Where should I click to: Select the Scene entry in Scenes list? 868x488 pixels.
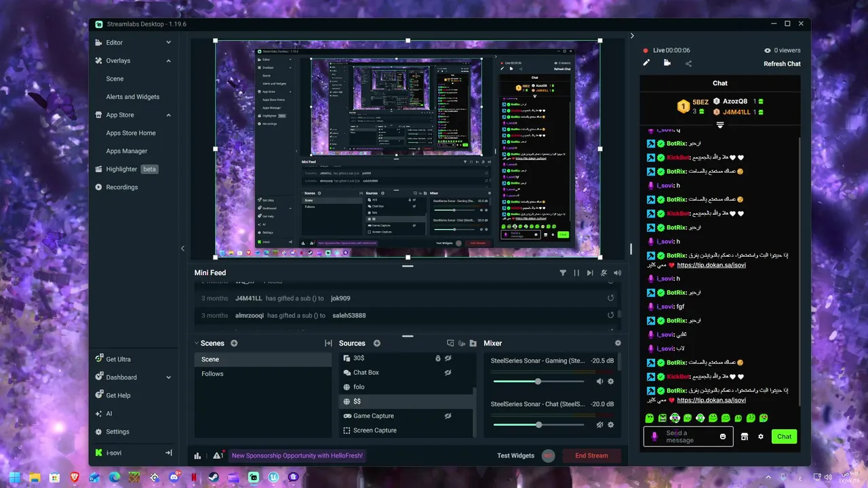263,359
